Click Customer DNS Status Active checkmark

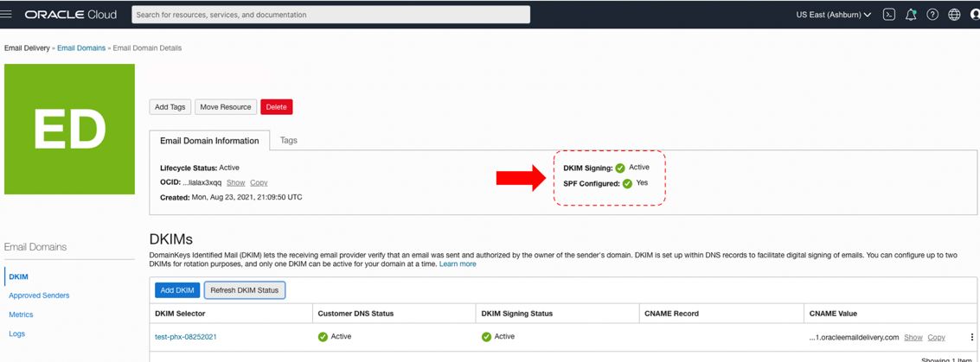(x=323, y=337)
